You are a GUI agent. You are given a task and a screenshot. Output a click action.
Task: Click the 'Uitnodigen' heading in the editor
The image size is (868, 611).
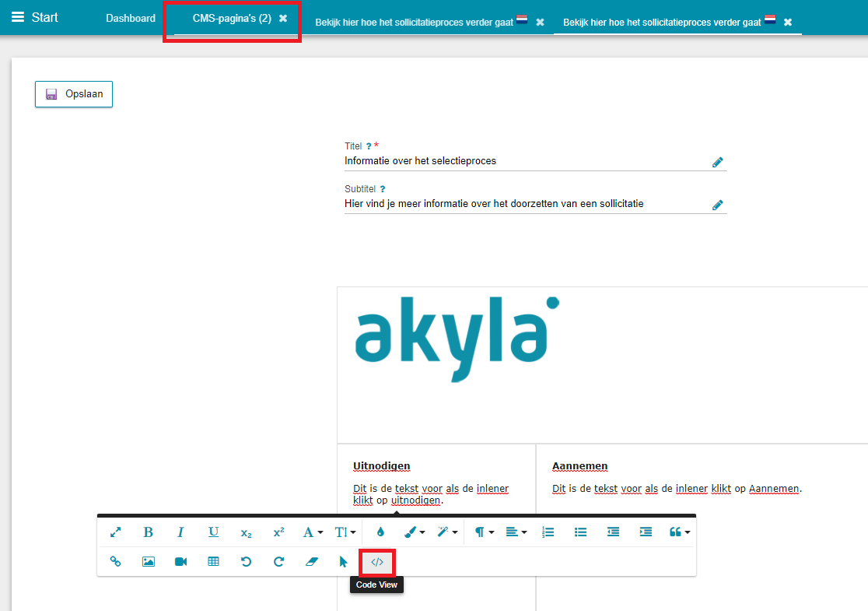pos(381,466)
